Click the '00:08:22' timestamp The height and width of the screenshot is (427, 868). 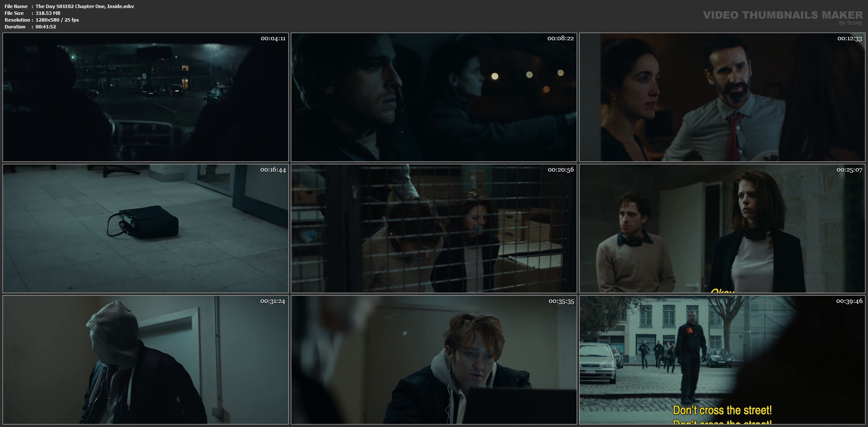click(561, 39)
